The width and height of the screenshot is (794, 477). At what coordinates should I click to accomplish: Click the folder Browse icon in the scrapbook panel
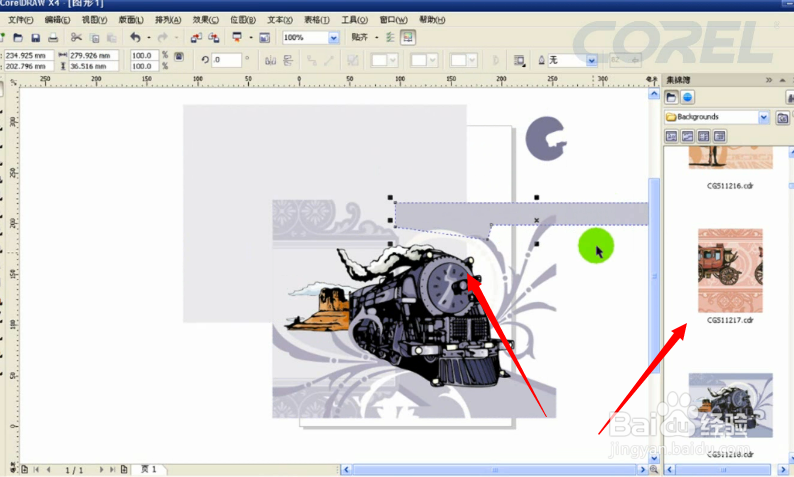tap(671, 97)
